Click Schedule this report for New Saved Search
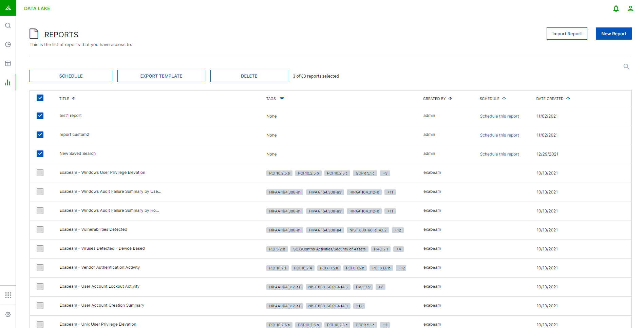This screenshot has height=328, width=644. [x=499, y=154]
